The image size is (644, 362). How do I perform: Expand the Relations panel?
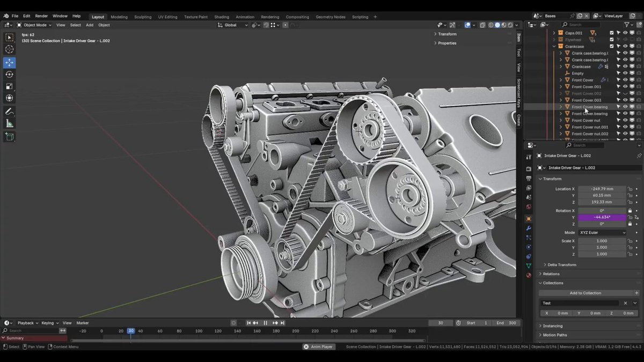pyautogui.click(x=551, y=274)
